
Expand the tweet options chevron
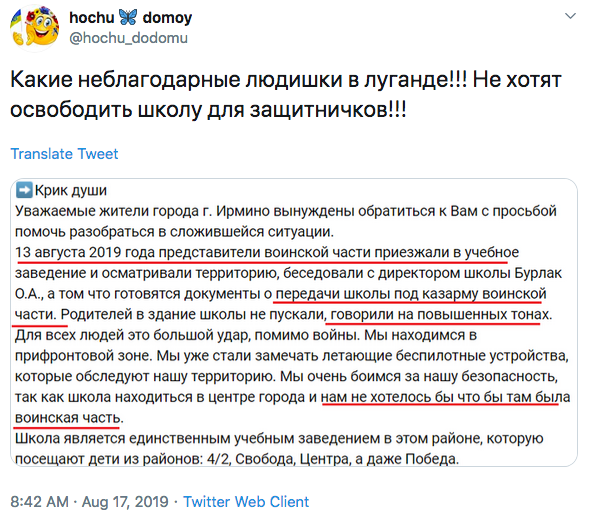tap(570, 16)
